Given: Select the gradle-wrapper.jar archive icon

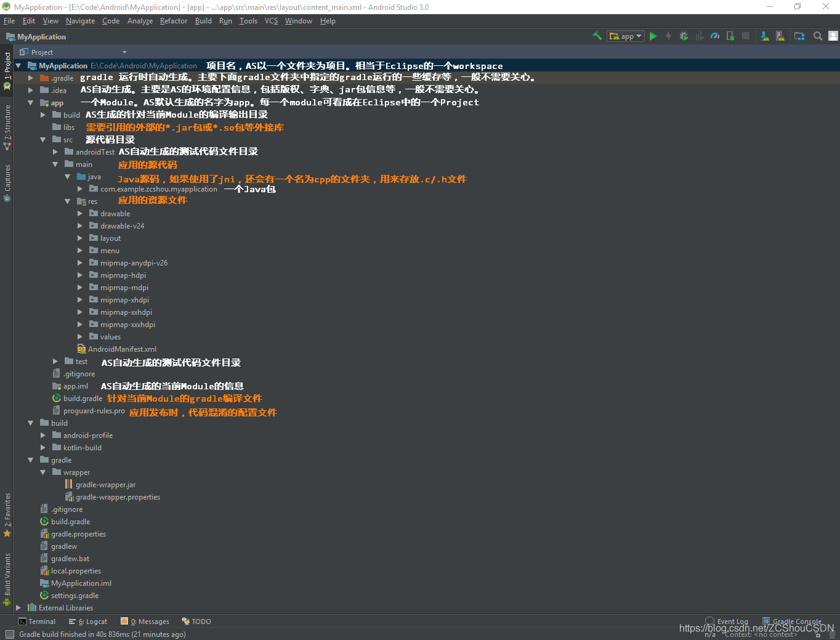Looking at the screenshot, I should click(69, 485).
